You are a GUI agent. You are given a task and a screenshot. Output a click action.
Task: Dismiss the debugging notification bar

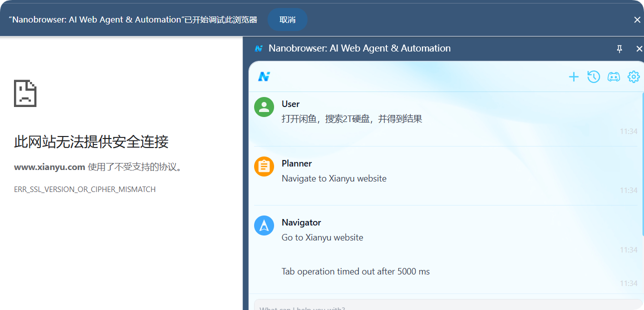637,19
